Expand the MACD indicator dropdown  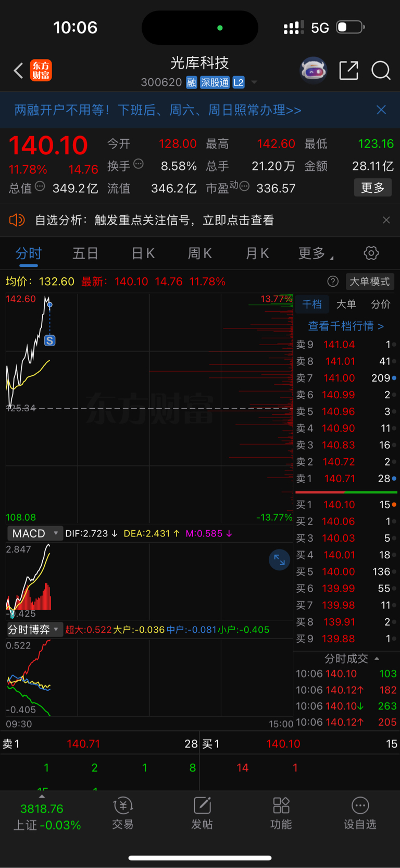tap(34, 533)
